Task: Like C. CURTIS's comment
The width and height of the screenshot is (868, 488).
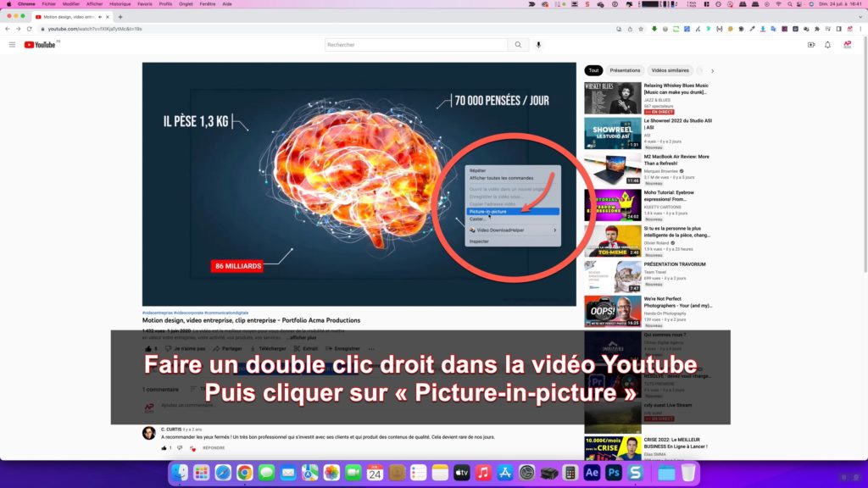Action: (x=164, y=447)
